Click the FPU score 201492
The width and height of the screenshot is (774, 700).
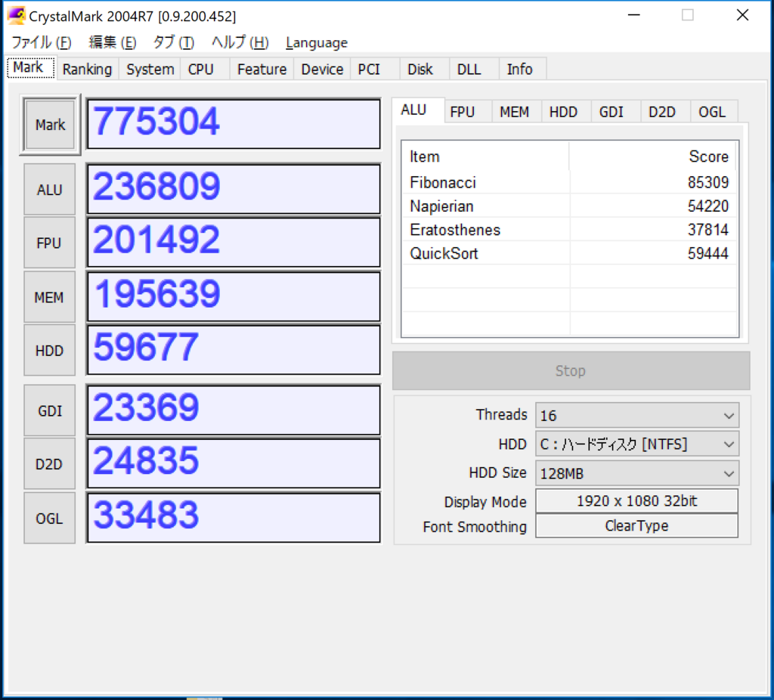point(234,243)
